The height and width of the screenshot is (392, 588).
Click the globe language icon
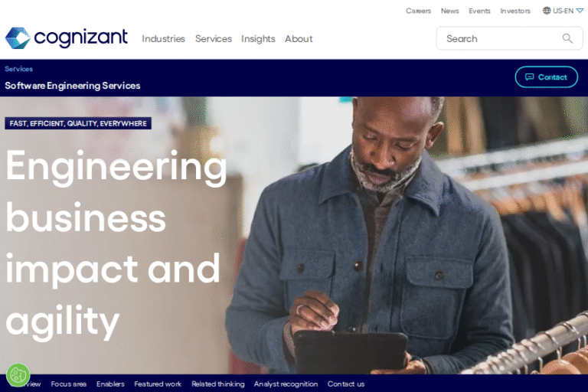pos(547,11)
